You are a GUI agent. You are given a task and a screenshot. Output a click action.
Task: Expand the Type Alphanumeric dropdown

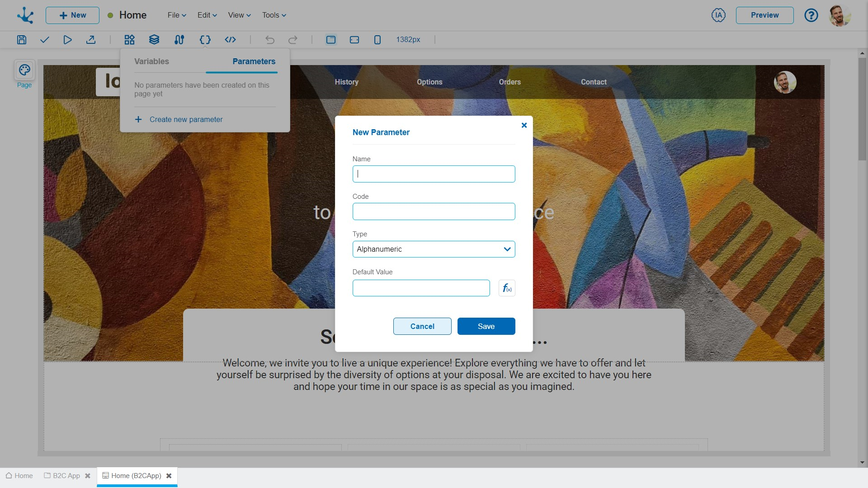pyautogui.click(x=434, y=249)
